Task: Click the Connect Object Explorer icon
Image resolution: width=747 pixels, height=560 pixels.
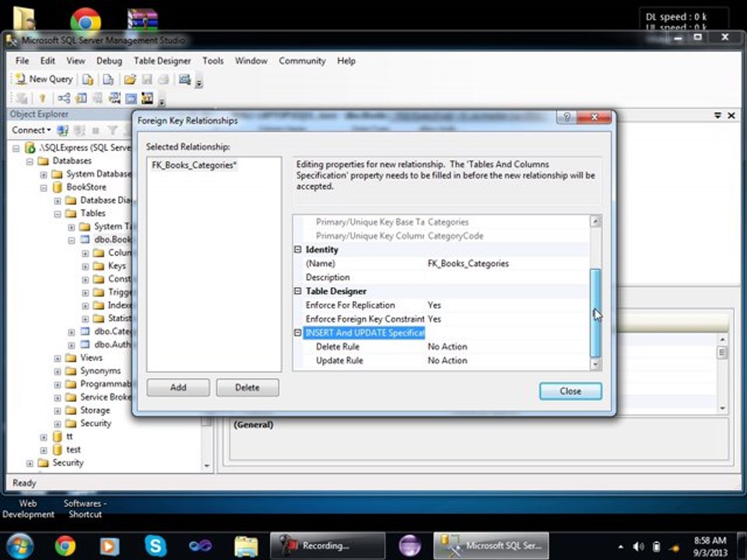Action: pyautogui.click(x=62, y=130)
